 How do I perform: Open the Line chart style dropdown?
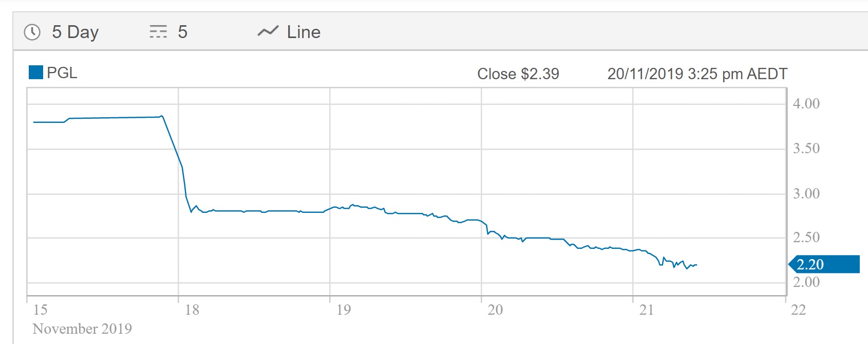click(304, 32)
